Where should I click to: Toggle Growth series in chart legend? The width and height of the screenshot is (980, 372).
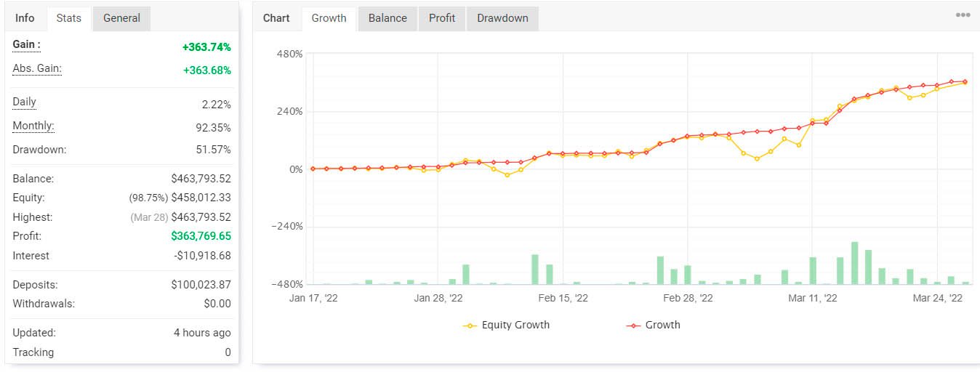tap(662, 325)
